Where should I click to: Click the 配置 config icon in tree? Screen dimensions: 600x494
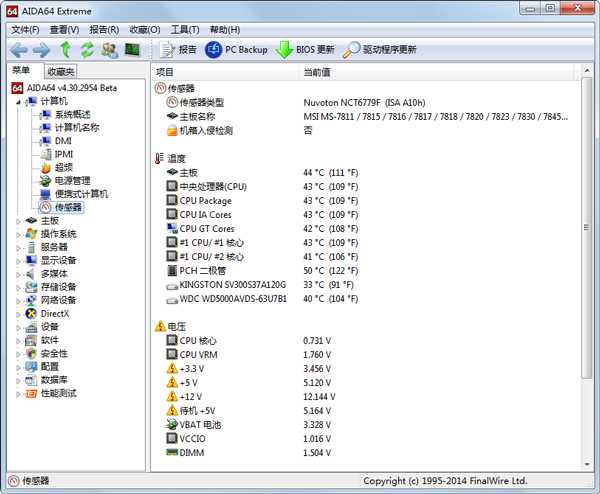click(x=31, y=367)
